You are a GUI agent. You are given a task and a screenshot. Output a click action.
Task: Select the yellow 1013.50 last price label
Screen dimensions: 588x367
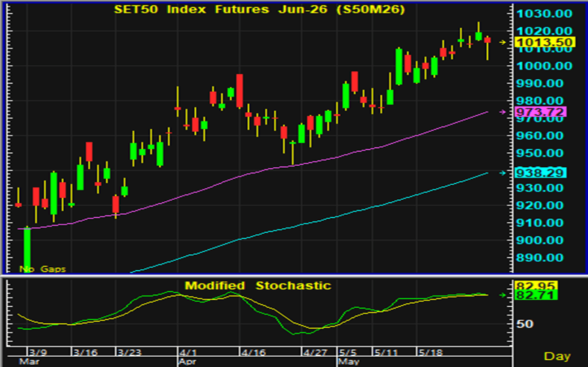tap(545, 42)
